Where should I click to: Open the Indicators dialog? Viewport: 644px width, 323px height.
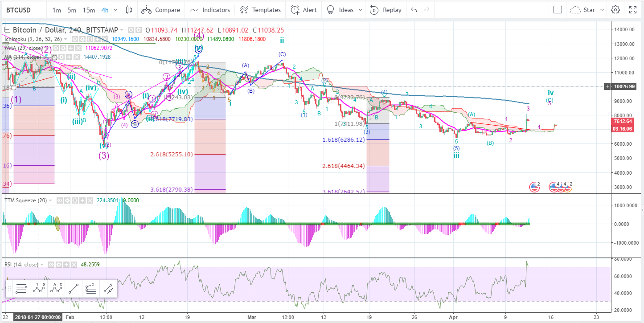[210, 10]
